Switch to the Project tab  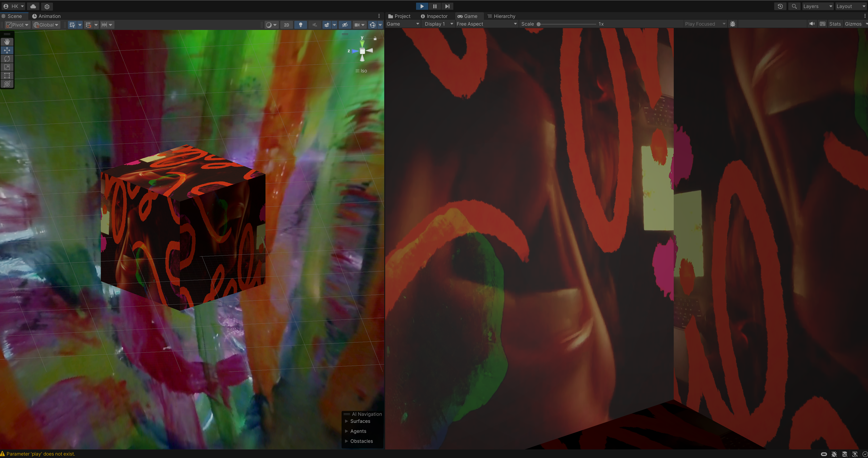coord(399,16)
